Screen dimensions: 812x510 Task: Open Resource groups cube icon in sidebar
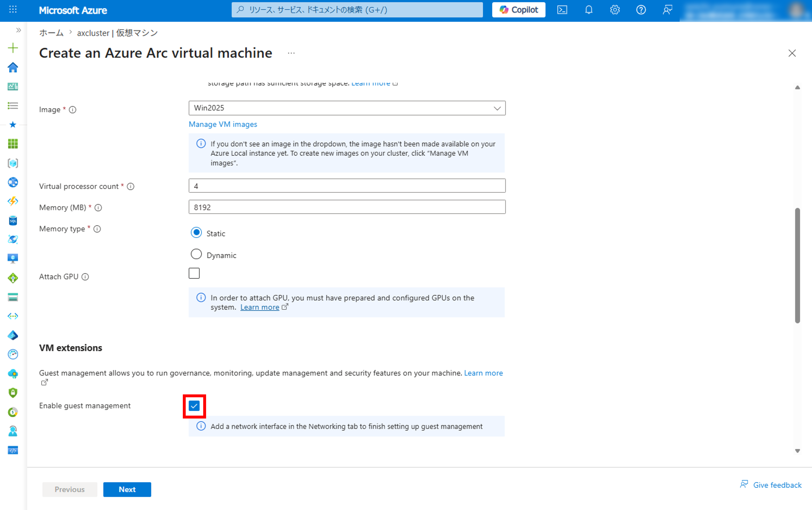click(x=13, y=163)
